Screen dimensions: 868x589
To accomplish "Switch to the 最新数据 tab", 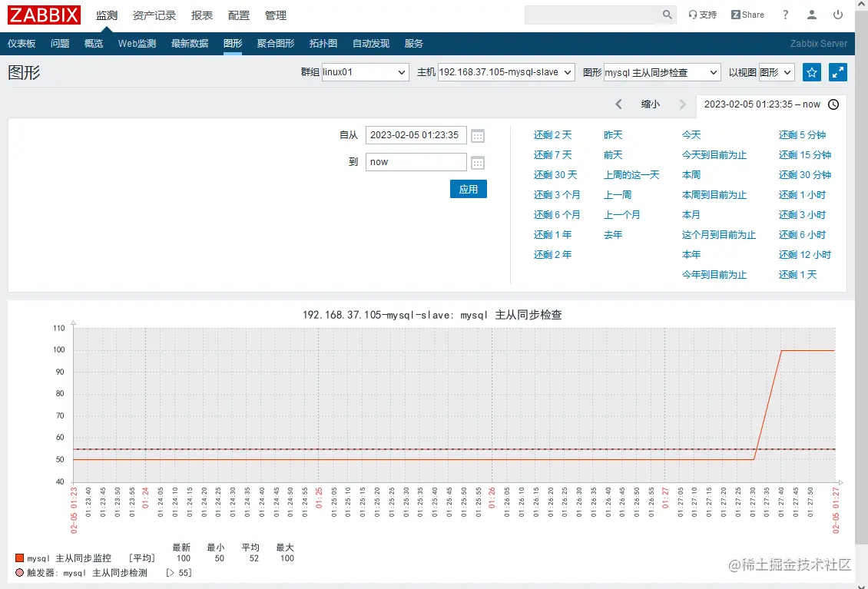I will click(x=189, y=44).
